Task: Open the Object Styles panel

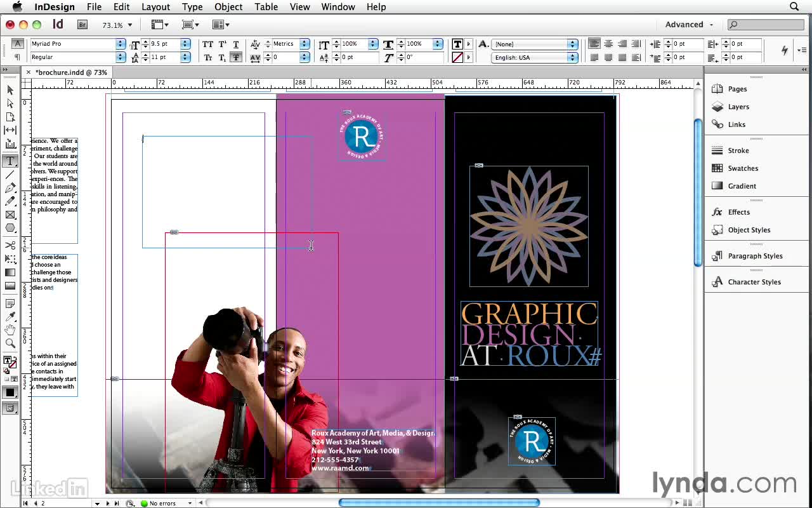Action: tap(749, 230)
